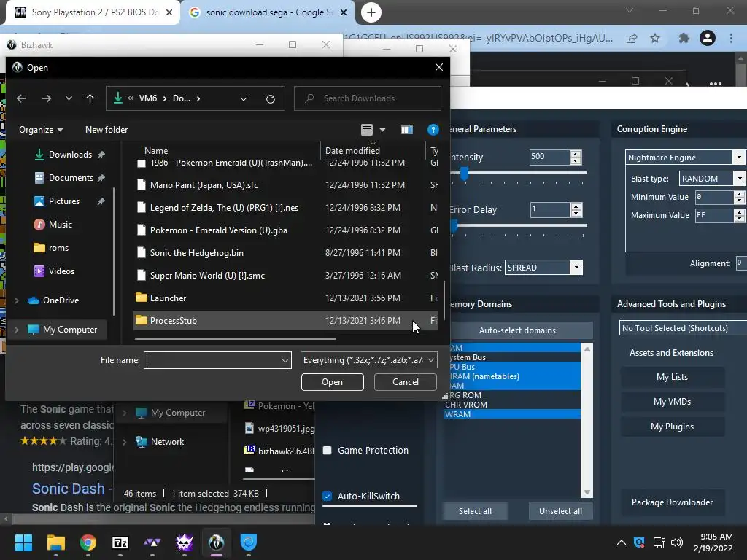
Task: Open view options dropdown arrow
Action: pyautogui.click(x=382, y=130)
